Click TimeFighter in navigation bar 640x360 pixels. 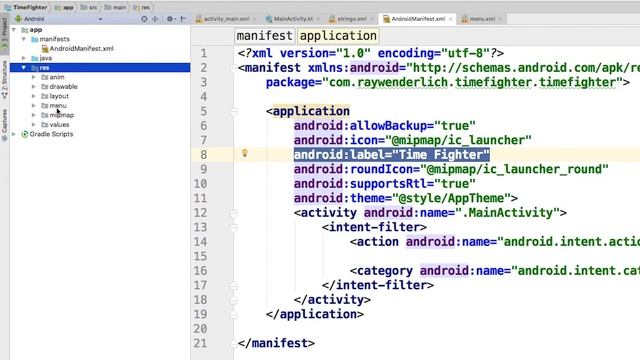[30, 7]
